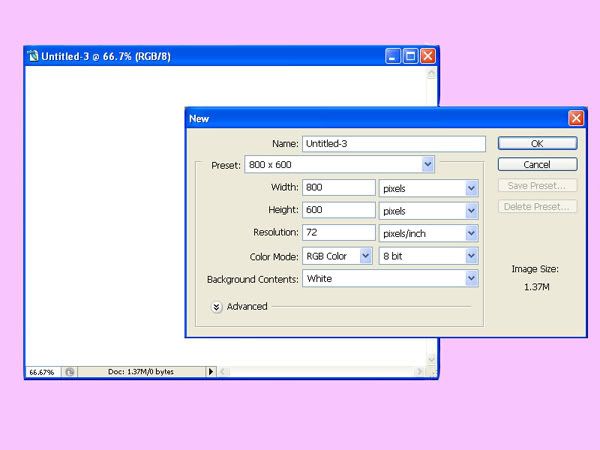Open the Height units dropdown
Viewport: 600px width, 450px height.
[x=471, y=211]
